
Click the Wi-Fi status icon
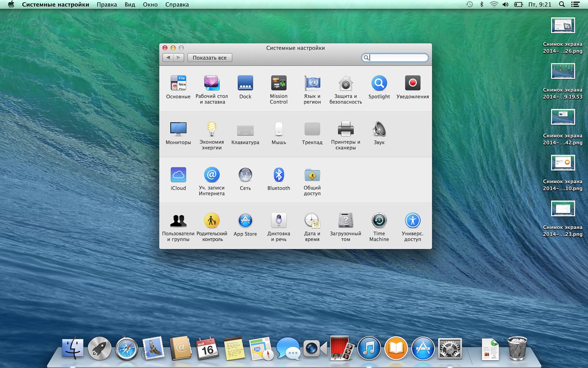point(494,4)
